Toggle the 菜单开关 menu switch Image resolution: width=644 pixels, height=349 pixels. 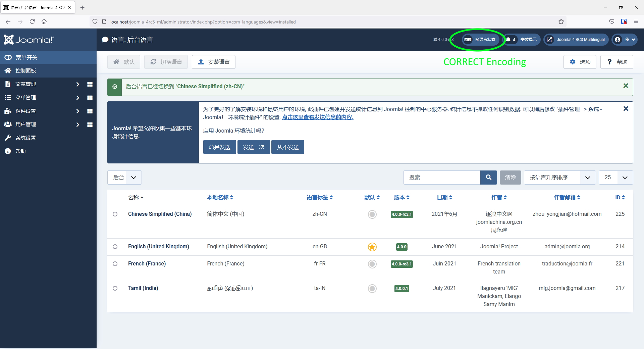click(48, 57)
